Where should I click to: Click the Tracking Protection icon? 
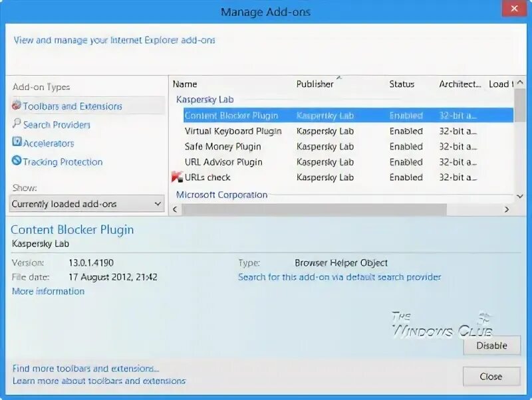[x=17, y=160]
